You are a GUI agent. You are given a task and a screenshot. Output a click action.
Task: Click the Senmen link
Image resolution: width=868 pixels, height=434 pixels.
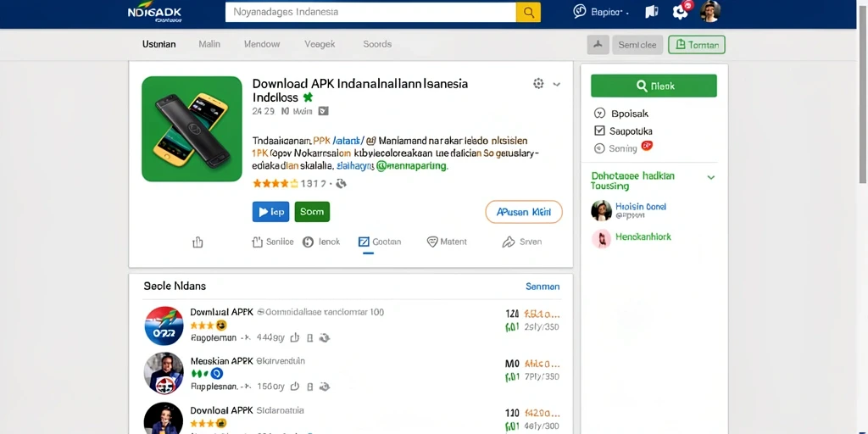(542, 287)
